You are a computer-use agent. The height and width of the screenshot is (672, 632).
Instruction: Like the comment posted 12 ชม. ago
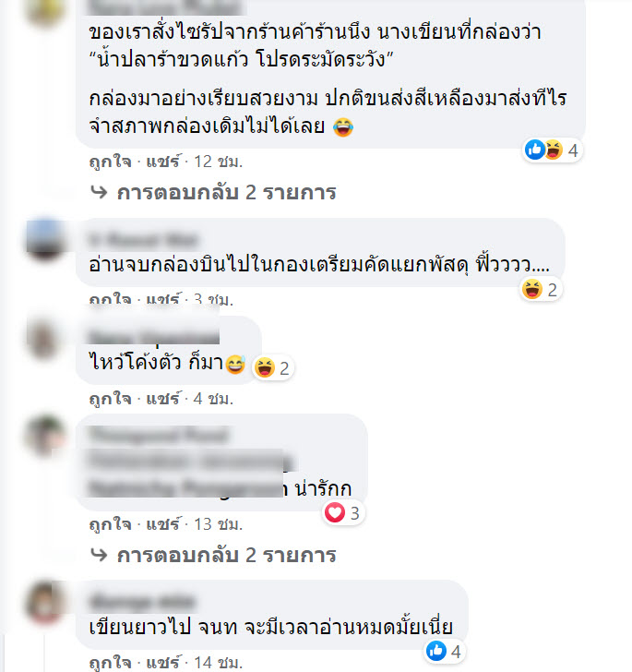pyautogui.click(x=110, y=162)
